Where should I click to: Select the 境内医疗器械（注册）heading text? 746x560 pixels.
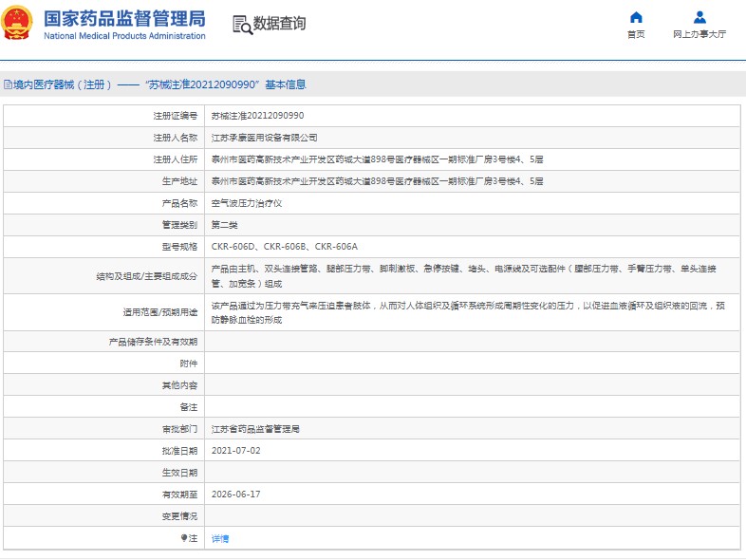pos(62,84)
